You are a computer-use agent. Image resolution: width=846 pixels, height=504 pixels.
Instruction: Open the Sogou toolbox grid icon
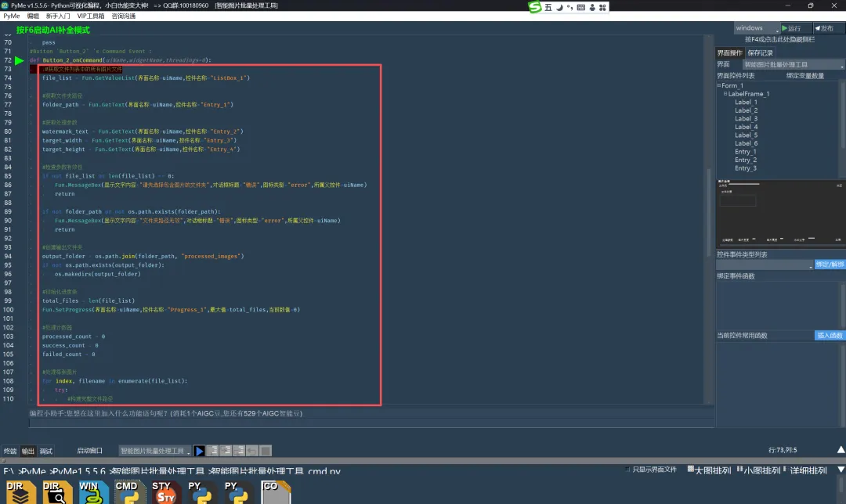pos(602,7)
